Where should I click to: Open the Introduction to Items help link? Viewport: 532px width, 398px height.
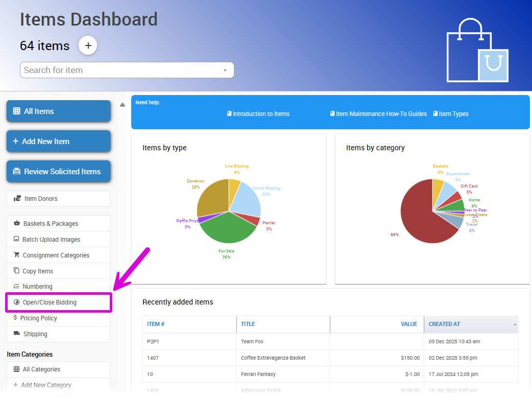coord(261,114)
